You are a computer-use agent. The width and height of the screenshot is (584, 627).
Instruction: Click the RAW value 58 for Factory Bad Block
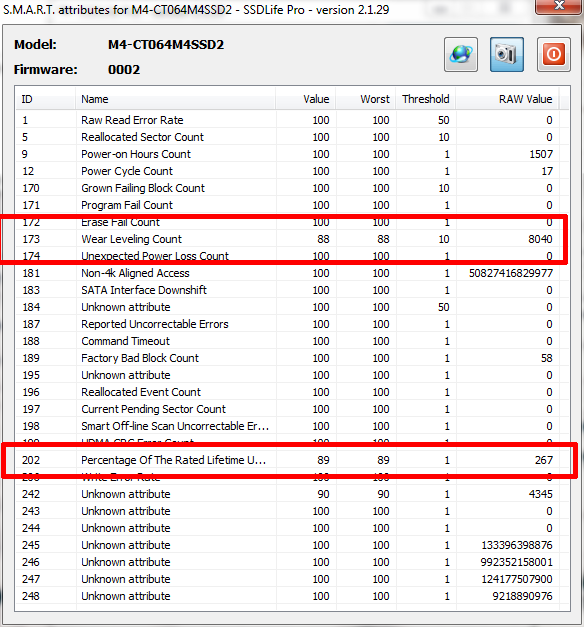coord(547,358)
